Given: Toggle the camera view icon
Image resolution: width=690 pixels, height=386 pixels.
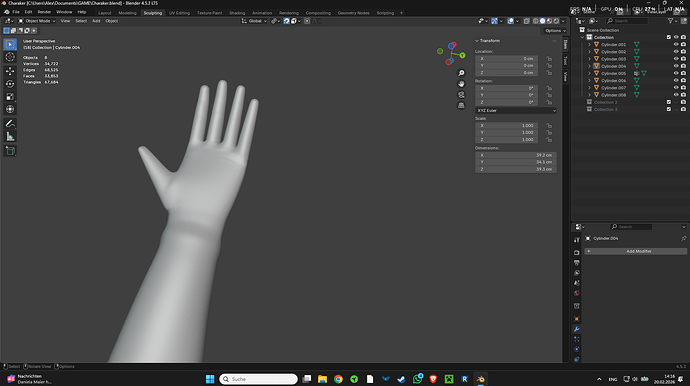Looking at the screenshot, I should 461,95.
